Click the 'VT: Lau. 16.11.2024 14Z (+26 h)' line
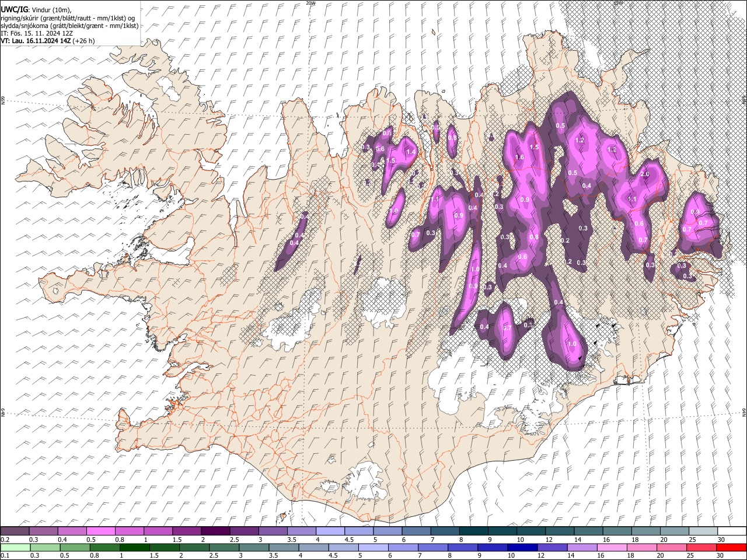Screen dimensions: 747x560 click(x=47, y=41)
